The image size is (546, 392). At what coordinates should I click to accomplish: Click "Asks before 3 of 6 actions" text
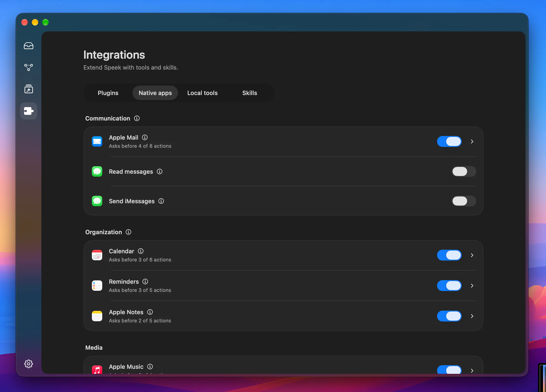pyautogui.click(x=140, y=260)
